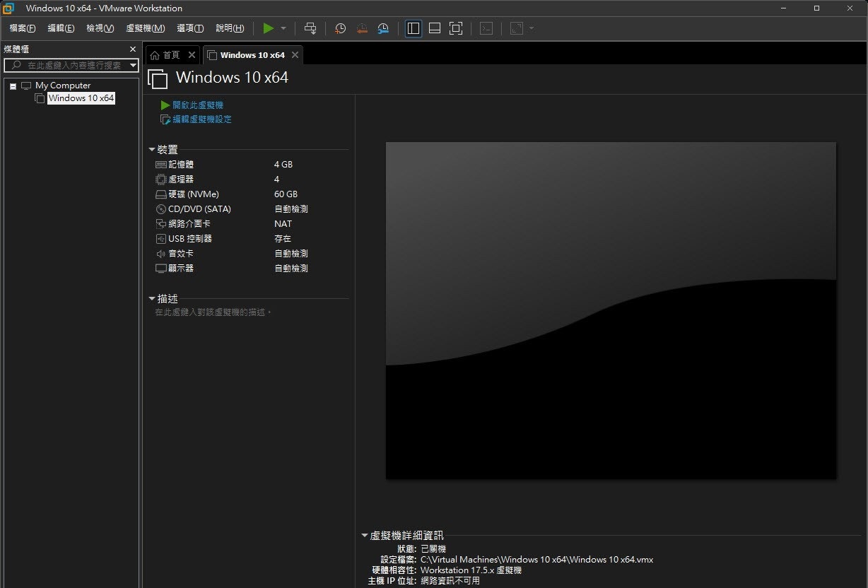Click 開啟此虛擬機 to power on VM
This screenshot has height=588, width=868.
[197, 105]
